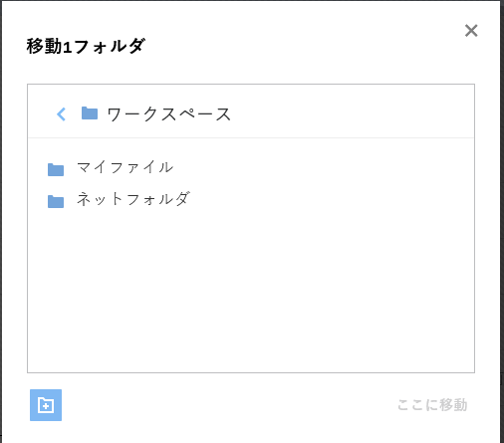Dismiss dialog with the X icon
This screenshot has height=443, width=504.
click(471, 31)
